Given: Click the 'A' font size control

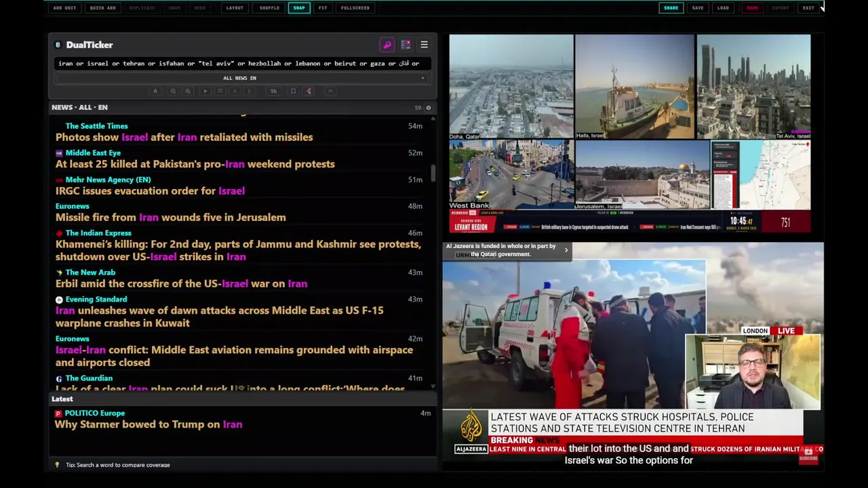Looking at the screenshot, I should click(x=155, y=91).
